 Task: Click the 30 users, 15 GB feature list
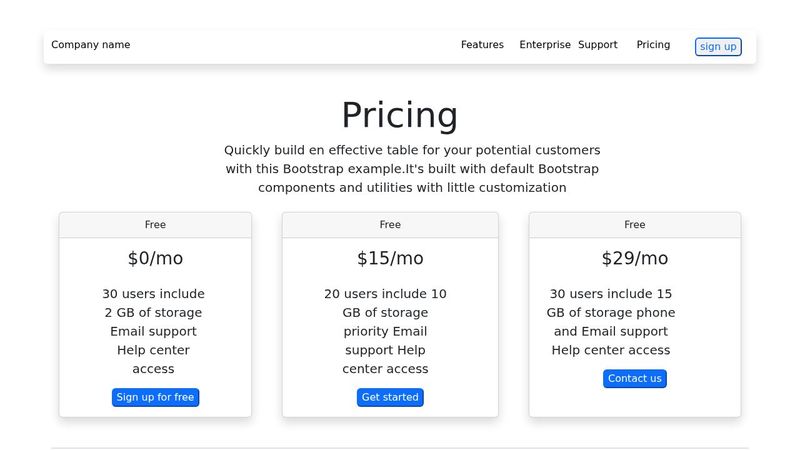coord(611,322)
